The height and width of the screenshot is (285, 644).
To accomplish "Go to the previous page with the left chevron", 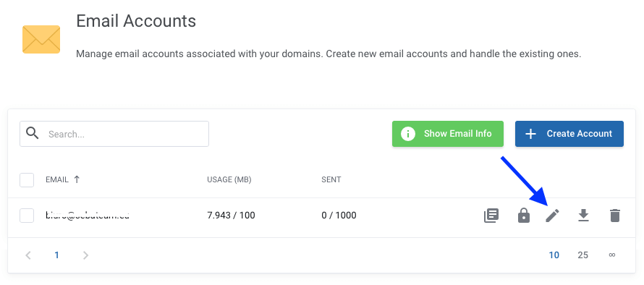I will [x=28, y=255].
